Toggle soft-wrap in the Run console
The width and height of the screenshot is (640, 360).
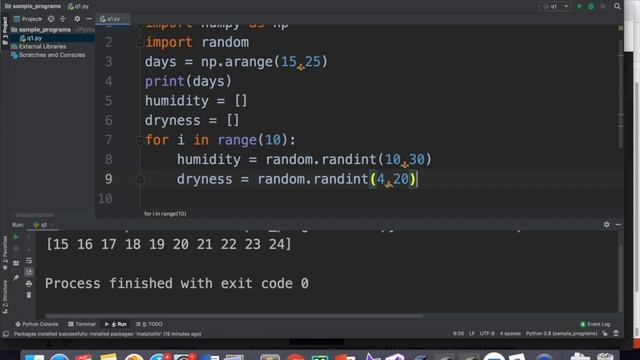click(x=29, y=260)
